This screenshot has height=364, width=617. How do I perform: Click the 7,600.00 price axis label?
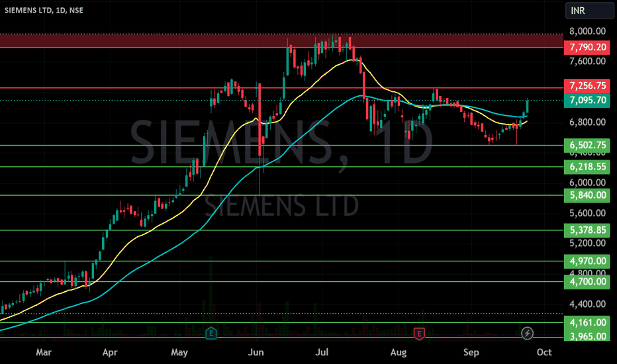[587, 61]
